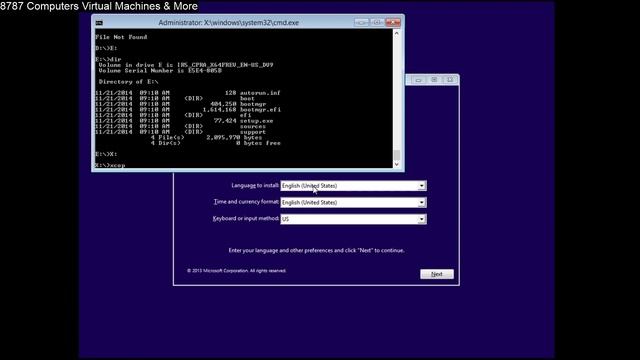Image resolution: width=640 pixels, height=360 pixels.
Task: Click the cmd.exe window title bar
Action: pos(229,22)
